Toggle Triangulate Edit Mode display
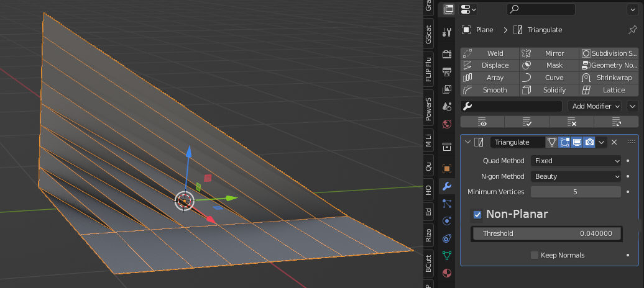Screen dimensions: 644x288 coord(564,142)
